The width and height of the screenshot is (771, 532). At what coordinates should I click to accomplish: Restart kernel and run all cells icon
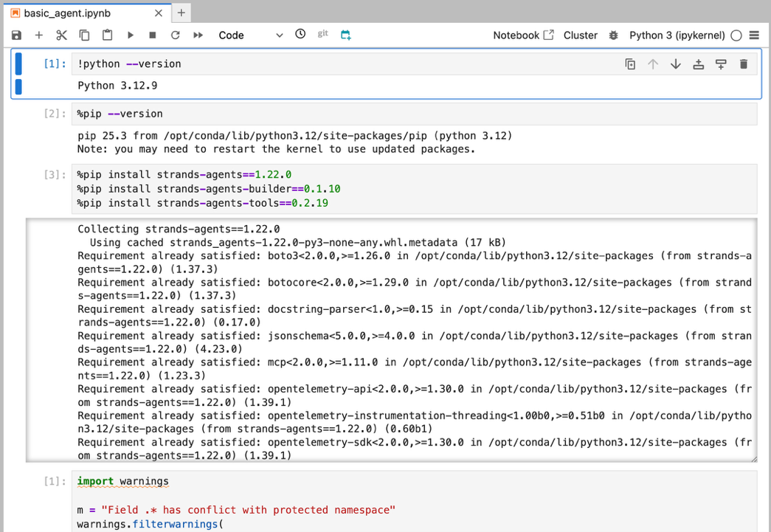pos(198,35)
